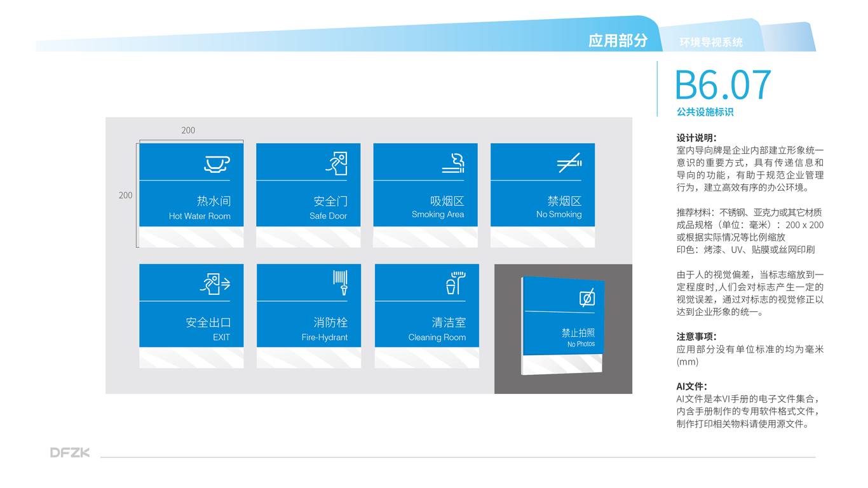Click the 清洁室 sign label
Viewport: 868px width, 488px height.
coord(449,322)
